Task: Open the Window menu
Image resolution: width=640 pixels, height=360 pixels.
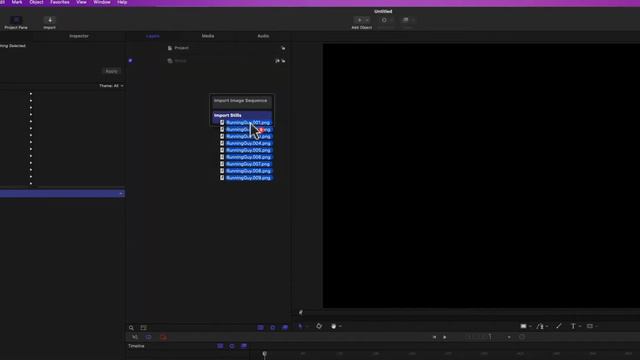Action: [102, 2]
